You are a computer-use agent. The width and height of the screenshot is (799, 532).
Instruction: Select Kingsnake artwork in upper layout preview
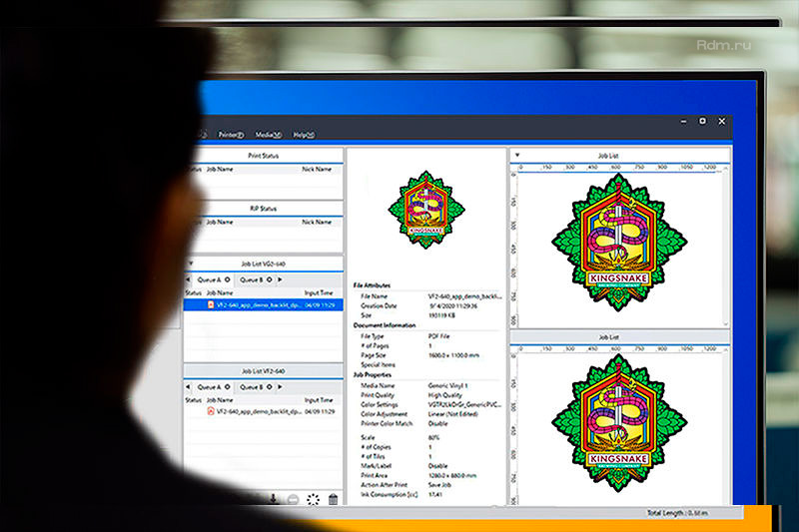click(619, 243)
